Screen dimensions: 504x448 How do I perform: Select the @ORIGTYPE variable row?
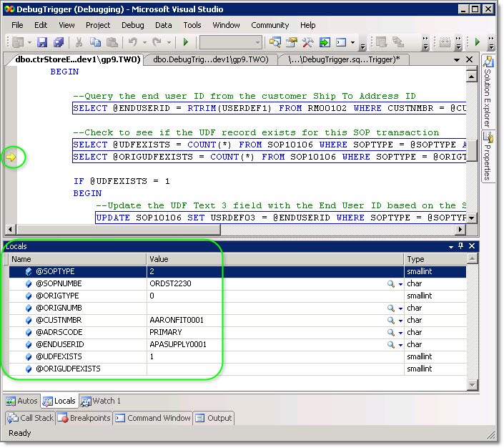[237, 296]
